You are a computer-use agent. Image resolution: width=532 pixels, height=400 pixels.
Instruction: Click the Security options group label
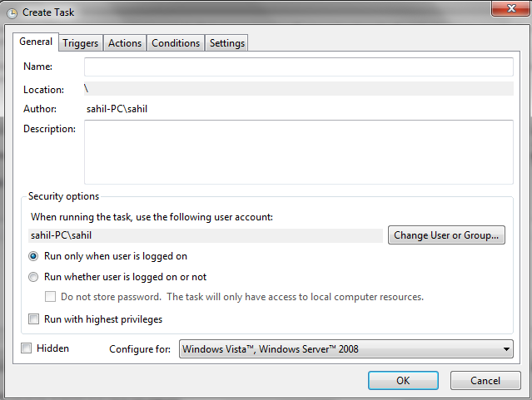click(x=63, y=196)
